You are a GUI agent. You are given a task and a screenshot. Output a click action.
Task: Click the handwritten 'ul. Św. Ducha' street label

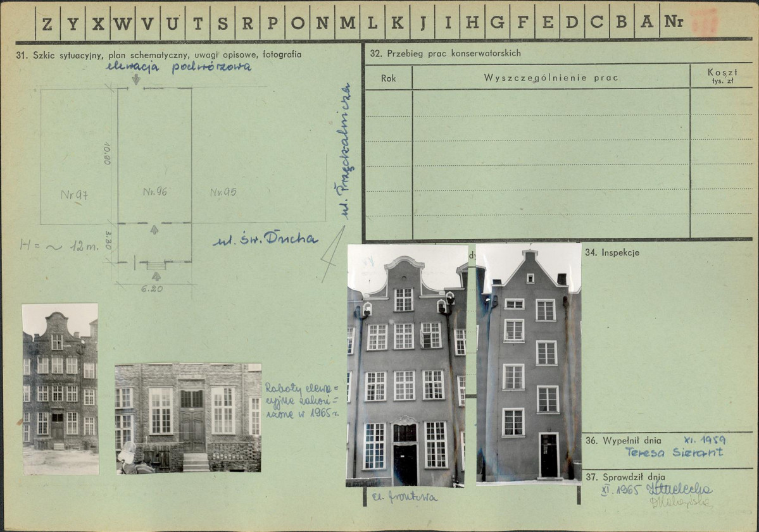(265, 240)
